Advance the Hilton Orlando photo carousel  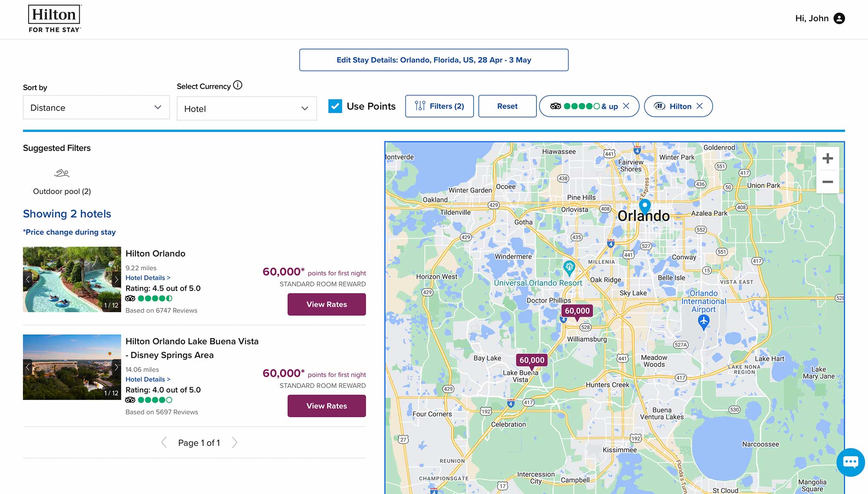point(116,279)
